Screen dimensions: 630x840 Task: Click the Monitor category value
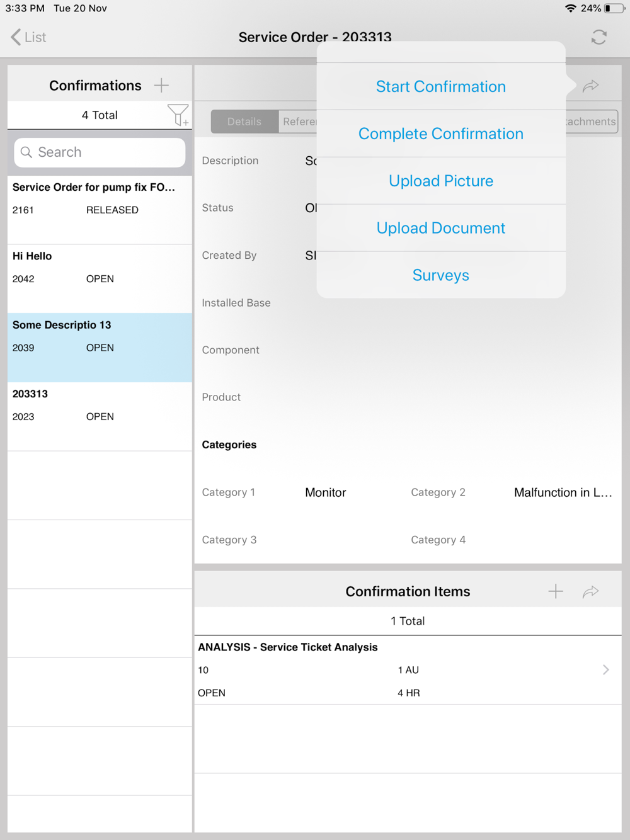[326, 492]
